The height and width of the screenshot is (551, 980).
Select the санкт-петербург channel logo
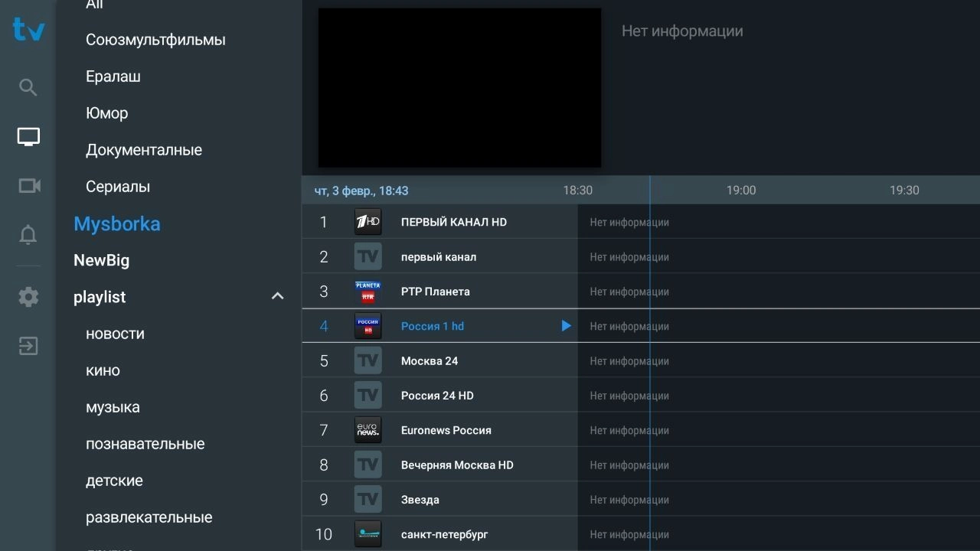(367, 534)
